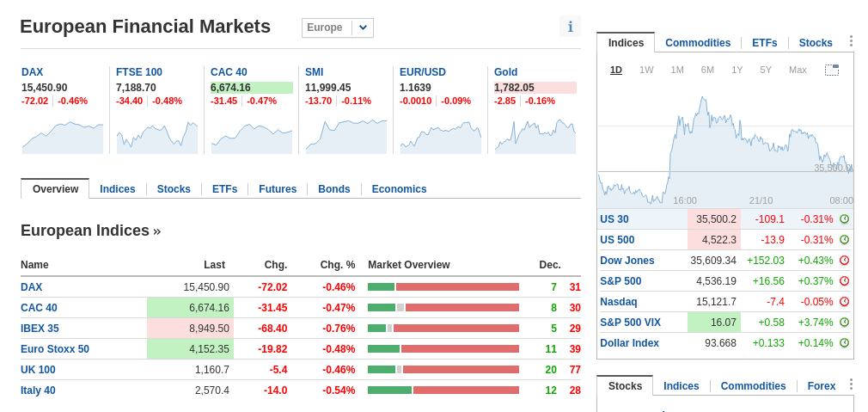Click the Chg. % column header
868x412 pixels.
pyautogui.click(x=338, y=265)
